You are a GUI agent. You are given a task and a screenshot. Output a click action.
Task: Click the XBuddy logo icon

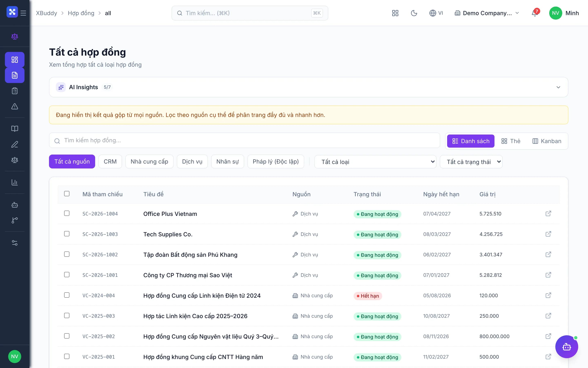[x=12, y=12]
